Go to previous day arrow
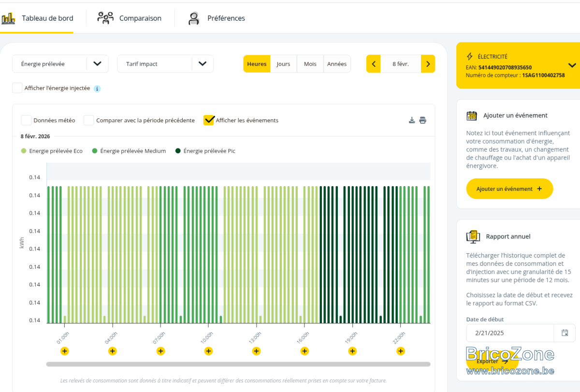 click(x=374, y=64)
